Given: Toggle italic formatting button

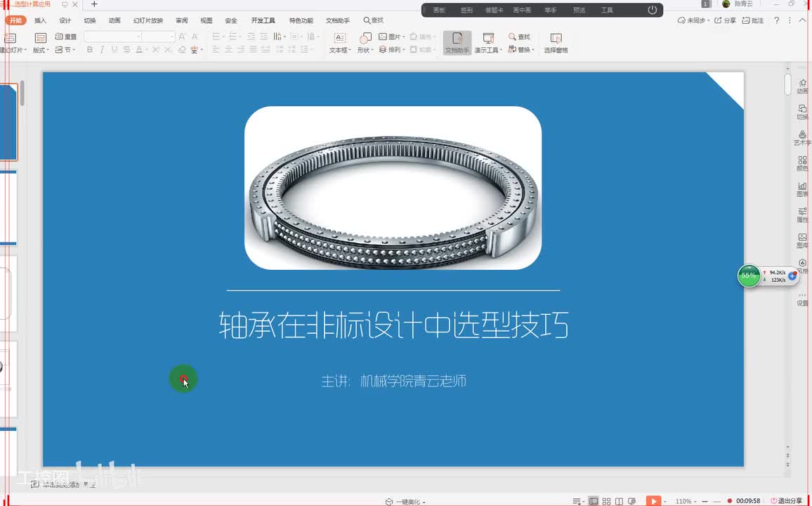Looking at the screenshot, I should tap(102, 50).
